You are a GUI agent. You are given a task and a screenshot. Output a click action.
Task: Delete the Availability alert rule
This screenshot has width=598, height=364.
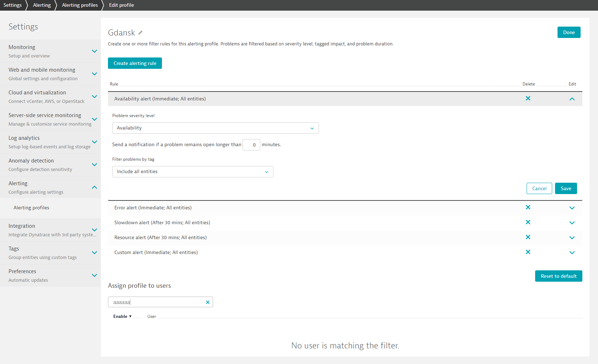[528, 99]
